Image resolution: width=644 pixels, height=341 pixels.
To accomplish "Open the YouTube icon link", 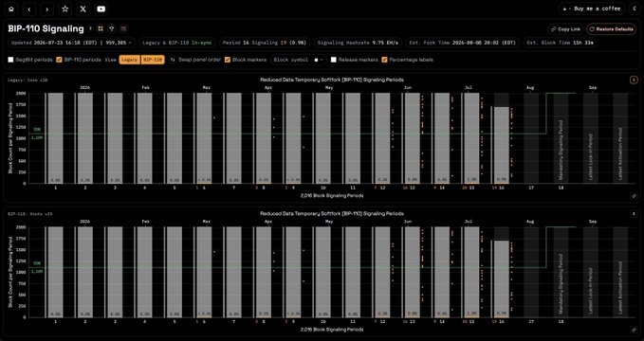I will click(x=101, y=9).
